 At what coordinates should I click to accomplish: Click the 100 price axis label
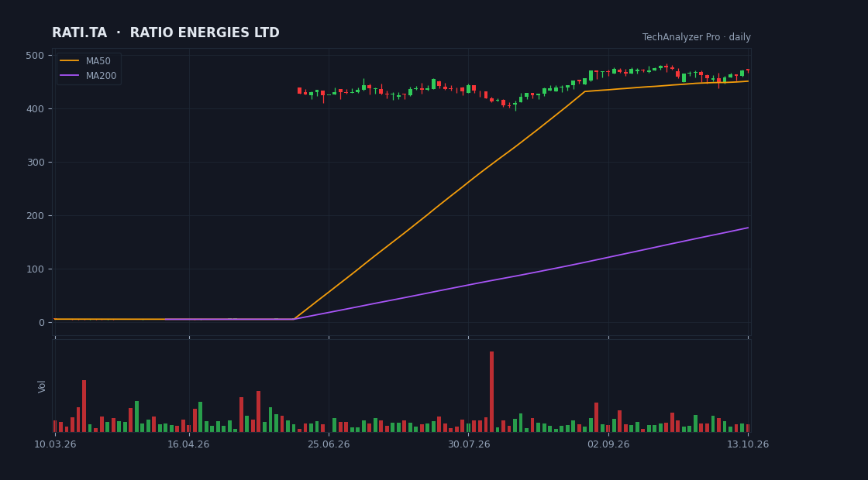(x=36, y=269)
